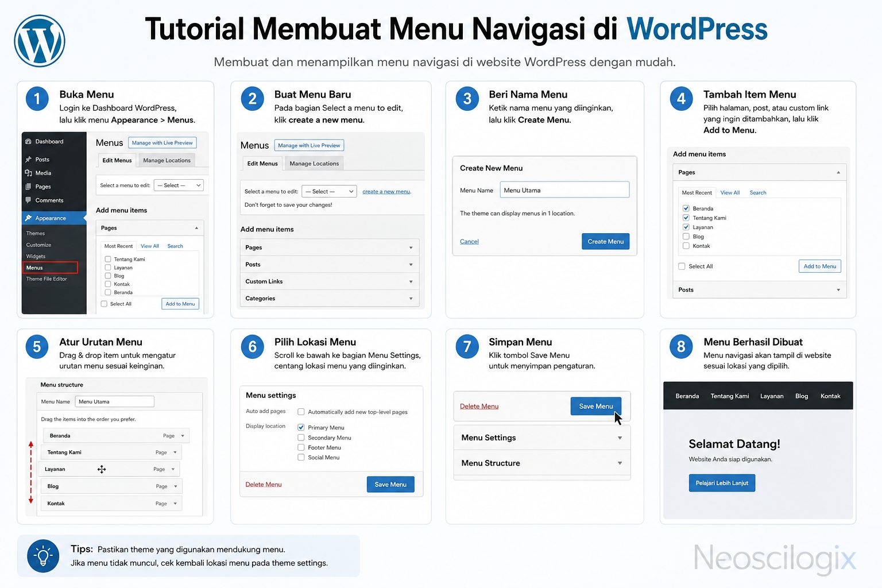Image resolution: width=882 pixels, height=588 pixels.
Task: Open Widgets in the Appearance submenu
Action: (36, 257)
